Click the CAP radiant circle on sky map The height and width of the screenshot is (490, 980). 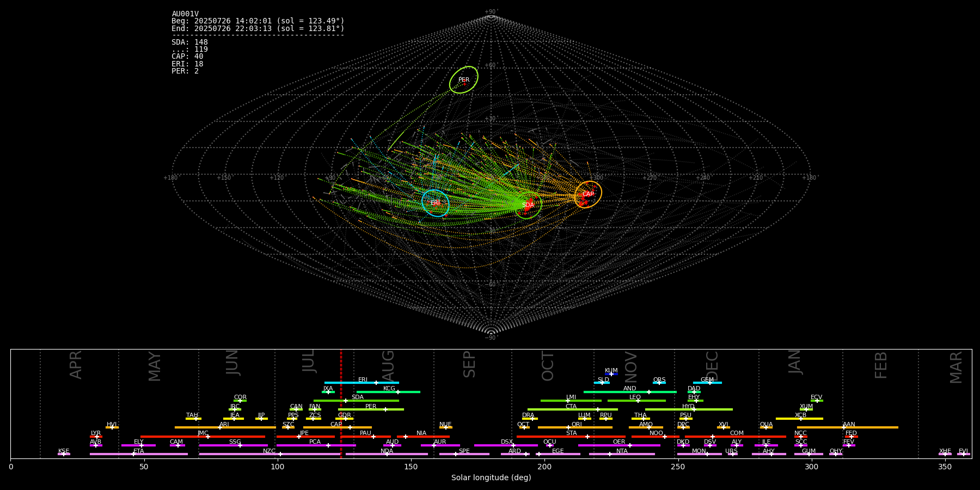tap(588, 194)
